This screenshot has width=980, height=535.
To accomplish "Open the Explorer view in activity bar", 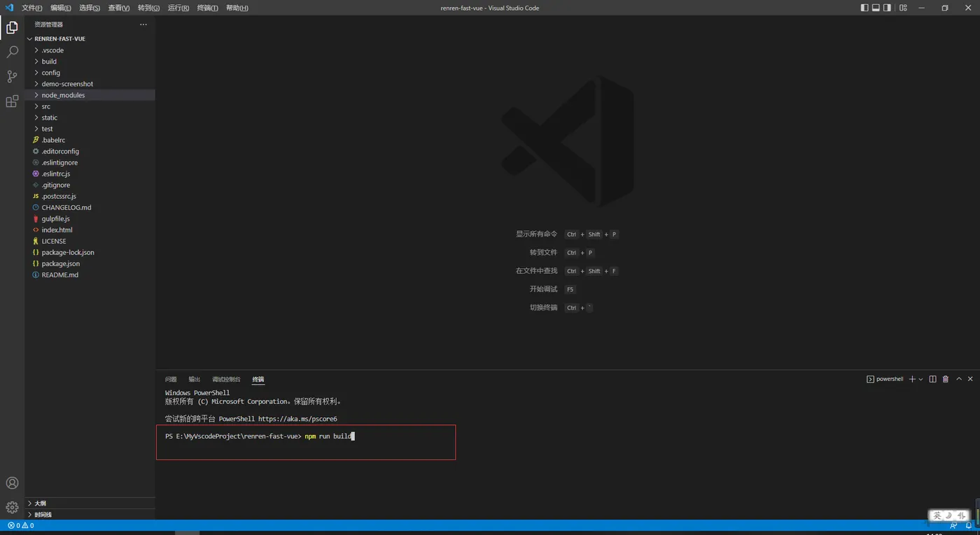I will [12, 28].
